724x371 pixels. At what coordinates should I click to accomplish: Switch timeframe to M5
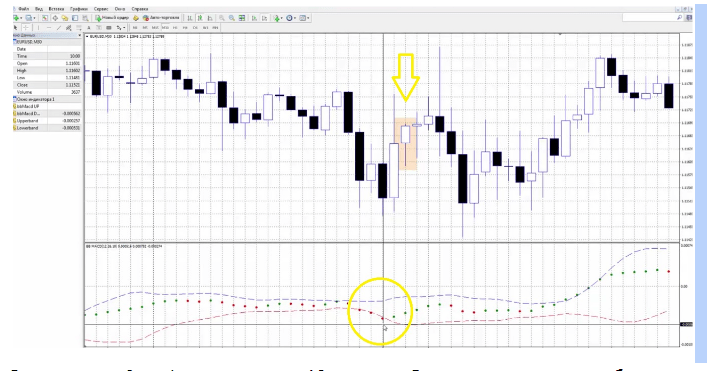[x=145, y=28]
